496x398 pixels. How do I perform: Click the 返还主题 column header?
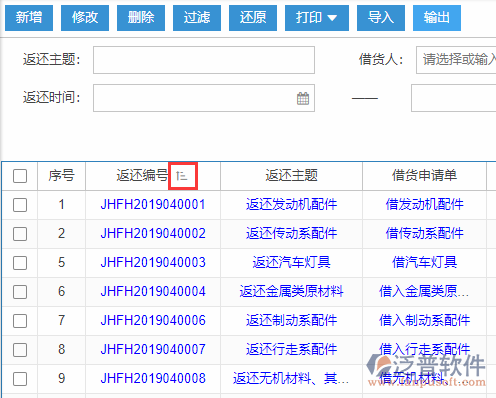291,176
